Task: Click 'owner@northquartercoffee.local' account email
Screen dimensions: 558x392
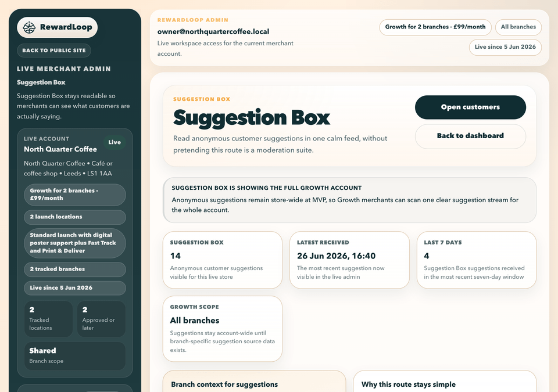Action: pos(213,32)
